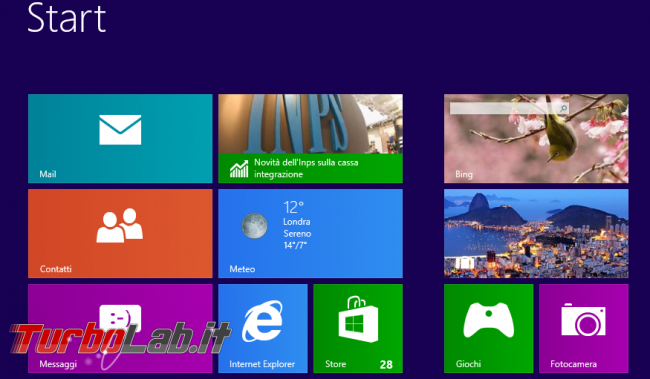The image size is (650, 379).
Task: Click the "Sereno" weather condition text
Action: [297, 233]
